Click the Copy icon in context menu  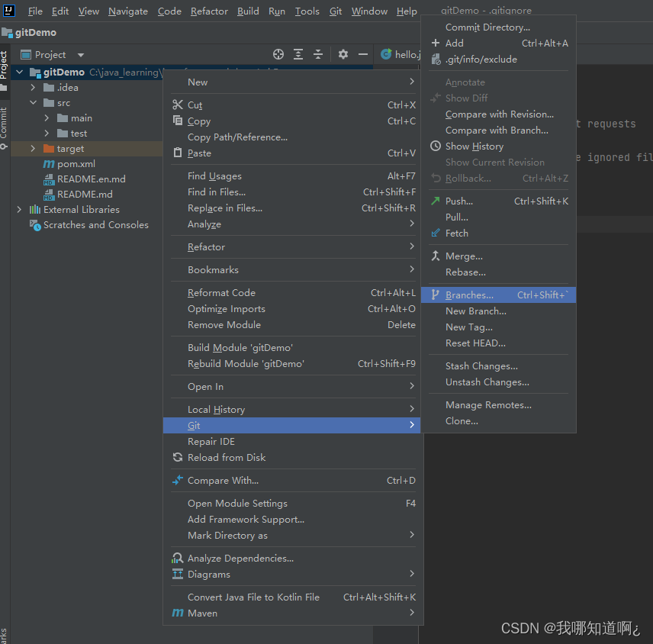tap(178, 121)
